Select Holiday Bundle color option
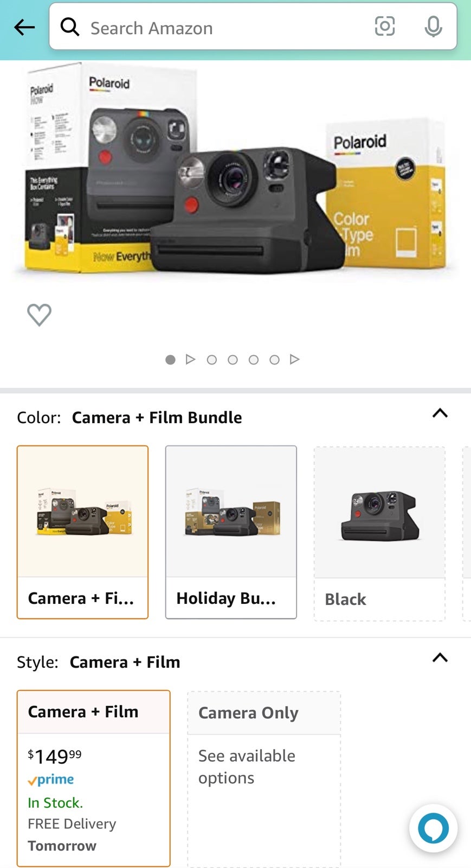Image resolution: width=471 pixels, height=868 pixels. (231, 532)
